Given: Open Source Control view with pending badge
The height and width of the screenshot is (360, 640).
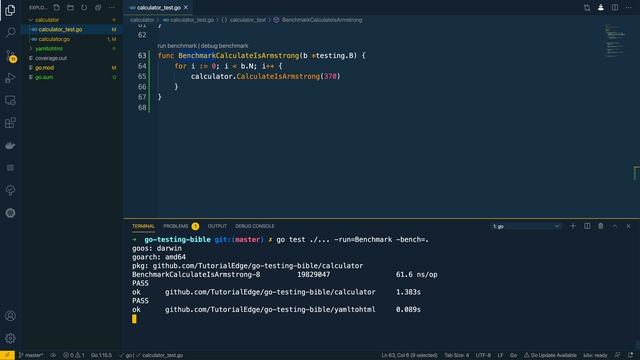Looking at the screenshot, I should [10, 56].
